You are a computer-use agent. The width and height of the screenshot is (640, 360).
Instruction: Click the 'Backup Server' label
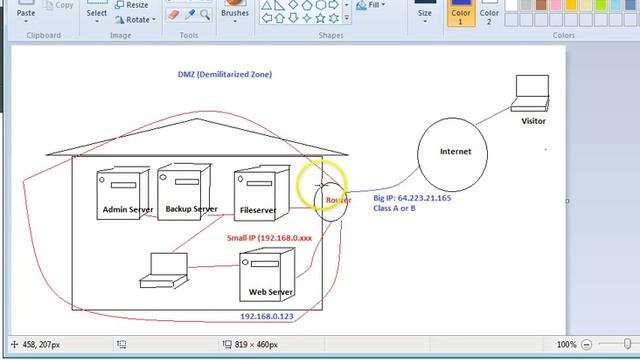(x=191, y=209)
